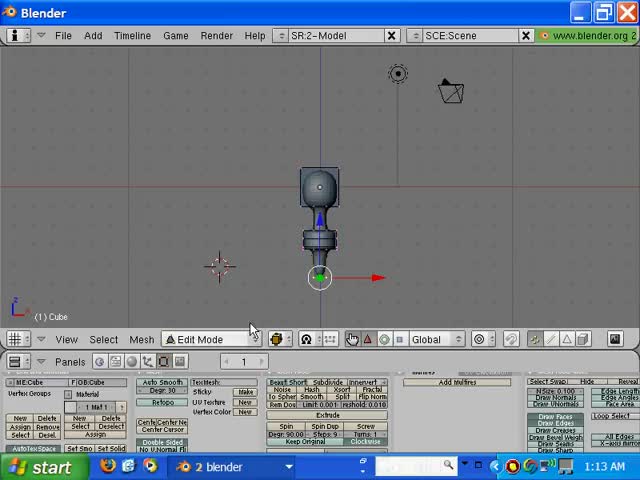Toggle the Draw Faces option
The image size is (640, 480).
555,416
